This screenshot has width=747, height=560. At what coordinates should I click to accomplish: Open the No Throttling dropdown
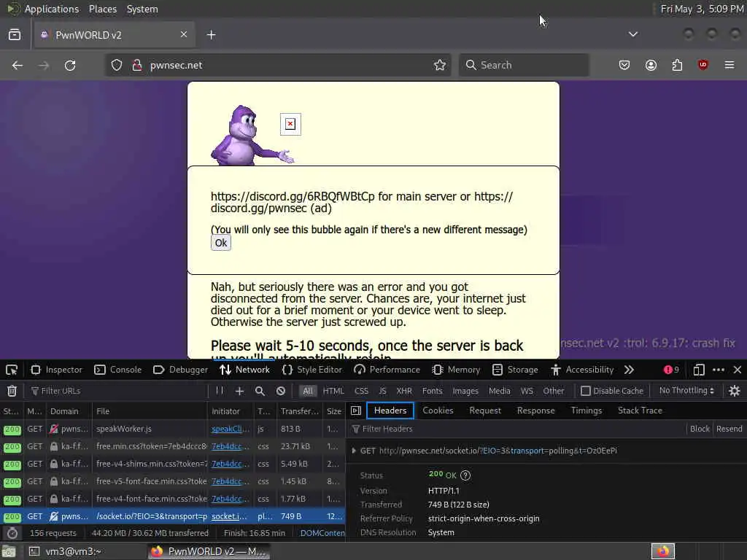686,391
